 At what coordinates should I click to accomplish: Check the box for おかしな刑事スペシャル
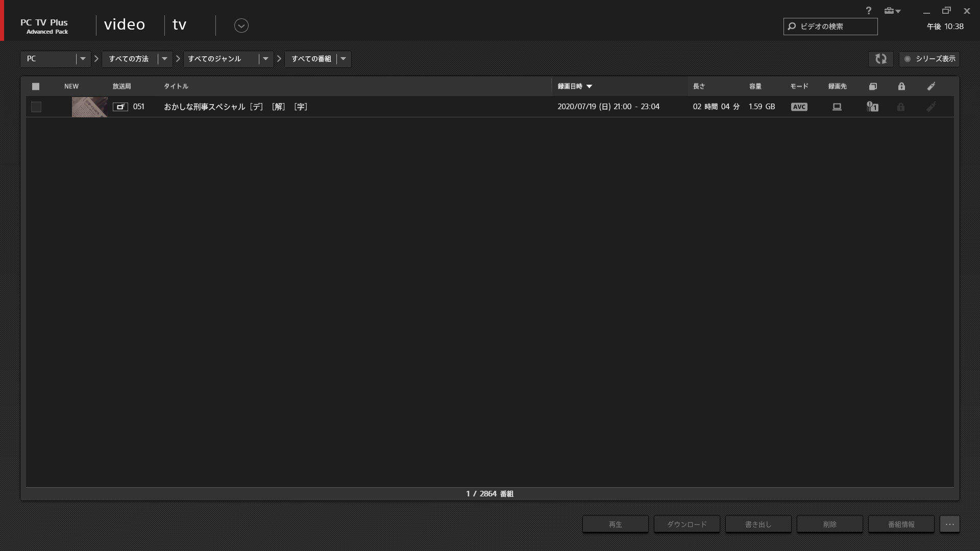click(x=36, y=107)
